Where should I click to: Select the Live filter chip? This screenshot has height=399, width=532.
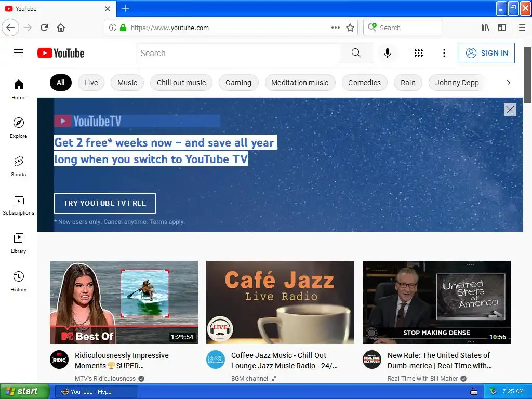pos(91,83)
